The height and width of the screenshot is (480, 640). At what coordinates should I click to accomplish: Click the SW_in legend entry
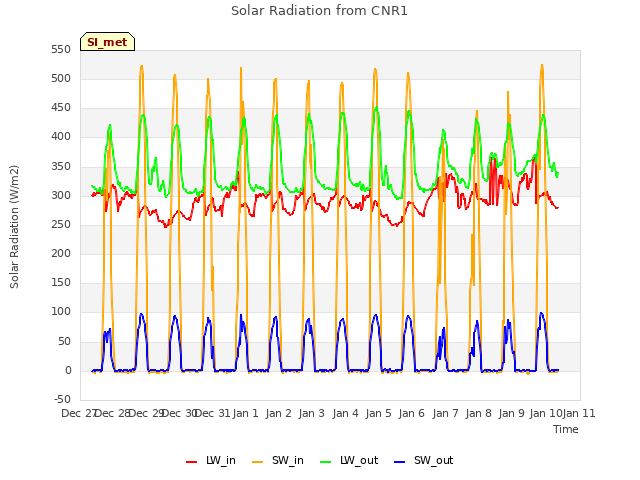pos(278,460)
